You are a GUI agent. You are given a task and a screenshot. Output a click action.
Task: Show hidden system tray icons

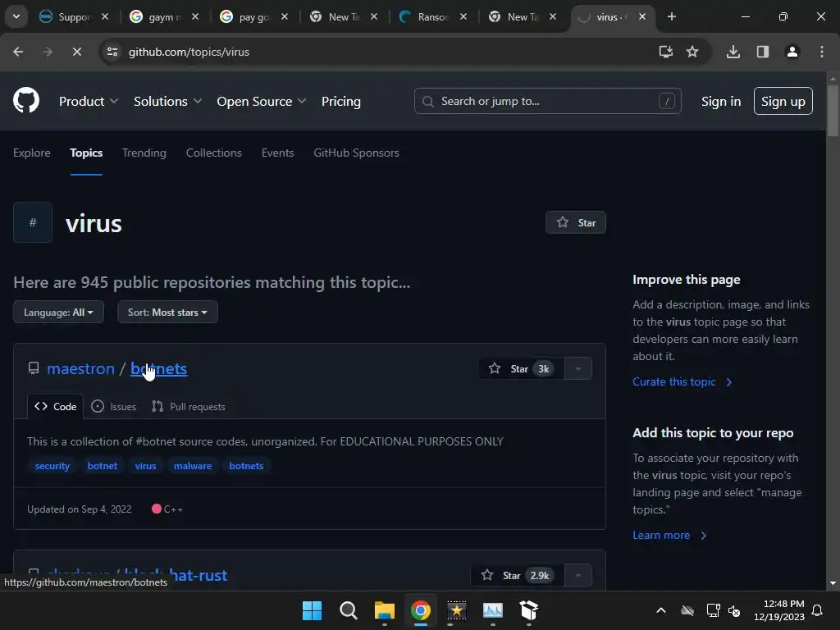[x=661, y=610]
